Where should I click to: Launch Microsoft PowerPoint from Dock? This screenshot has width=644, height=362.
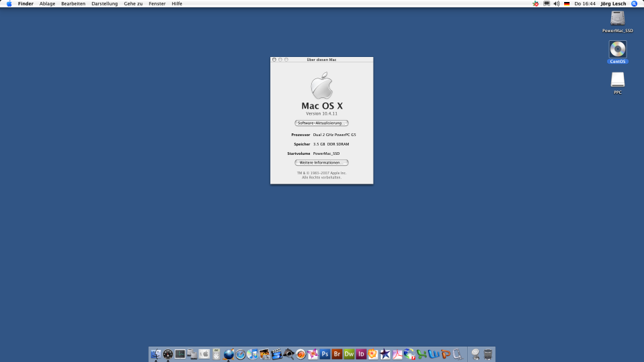(445, 354)
